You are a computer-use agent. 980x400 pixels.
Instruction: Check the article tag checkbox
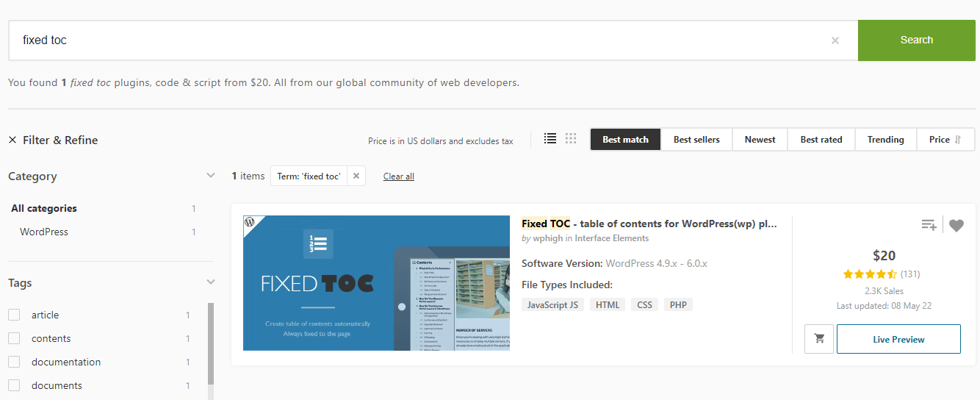point(14,315)
